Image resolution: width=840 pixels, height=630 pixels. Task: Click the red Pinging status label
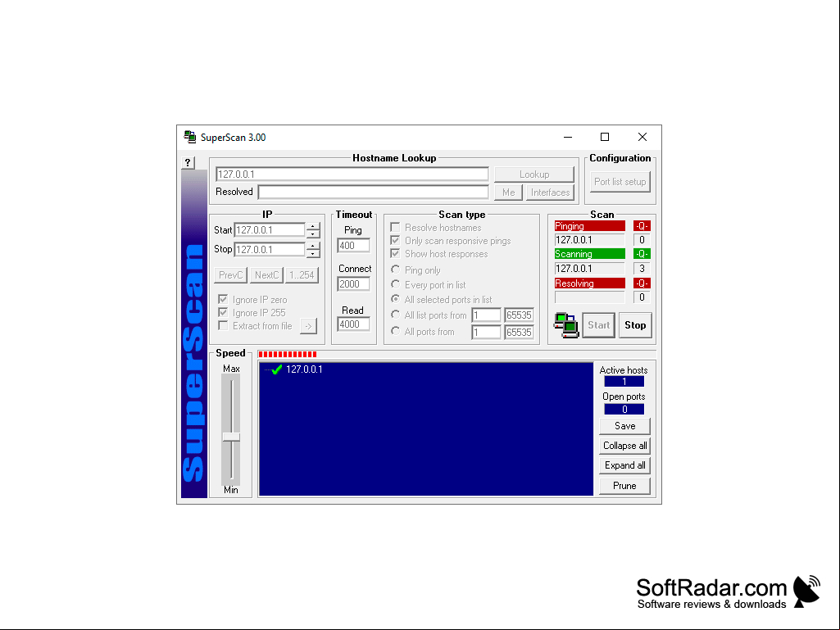pyautogui.click(x=590, y=226)
